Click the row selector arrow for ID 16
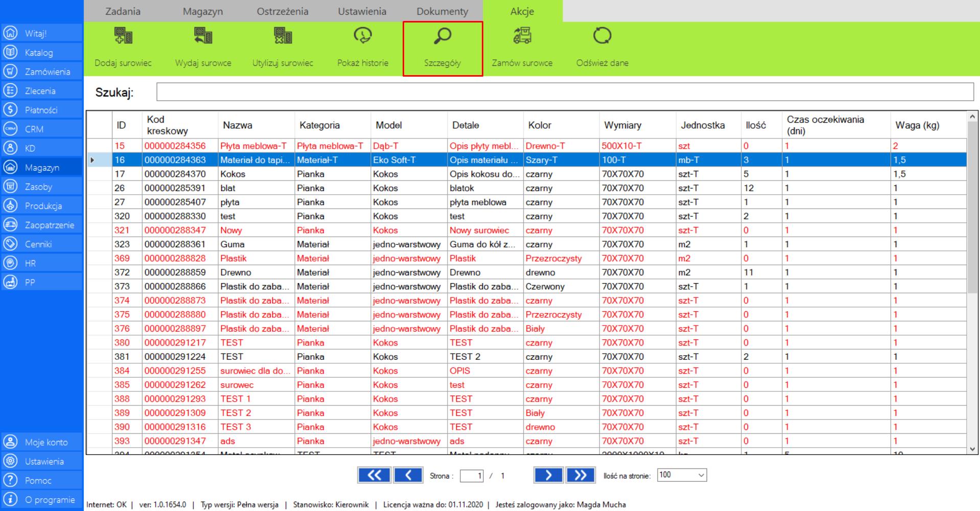The image size is (980, 511). 99,160
